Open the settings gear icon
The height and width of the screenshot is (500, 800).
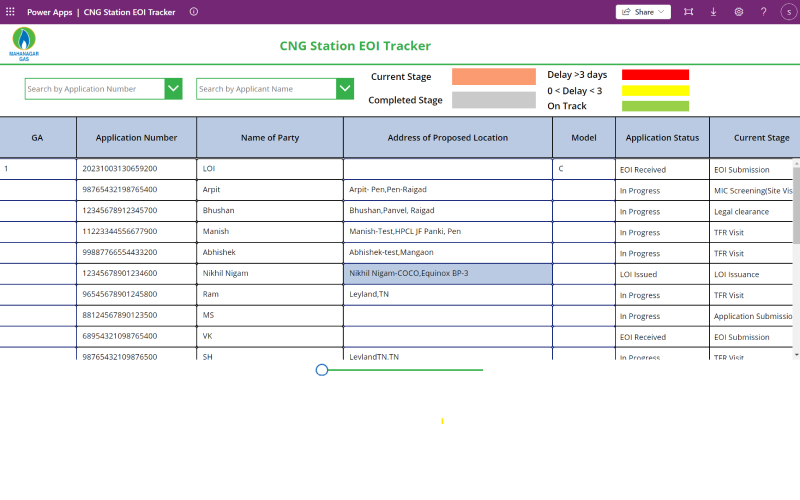tap(738, 12)
